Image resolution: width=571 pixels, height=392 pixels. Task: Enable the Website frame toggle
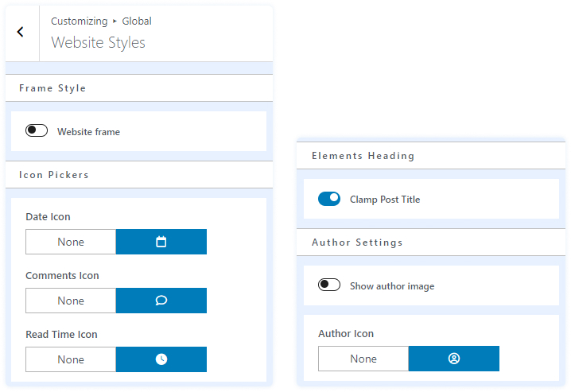point(37,131)
